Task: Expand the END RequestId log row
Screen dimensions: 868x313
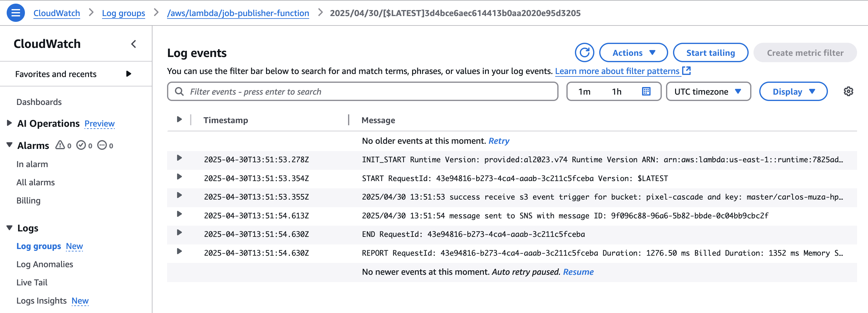Action: [179, 233]
